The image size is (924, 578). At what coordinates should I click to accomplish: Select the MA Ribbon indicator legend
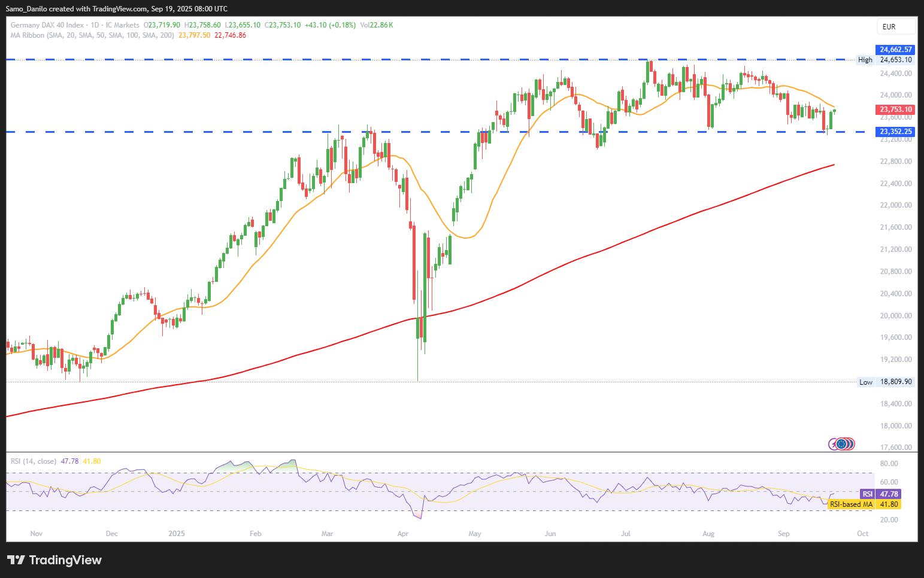point(92,35)
